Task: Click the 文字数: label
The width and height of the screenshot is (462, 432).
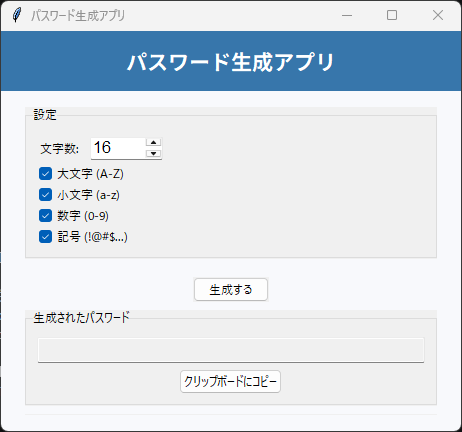Action: coord(60,149)
